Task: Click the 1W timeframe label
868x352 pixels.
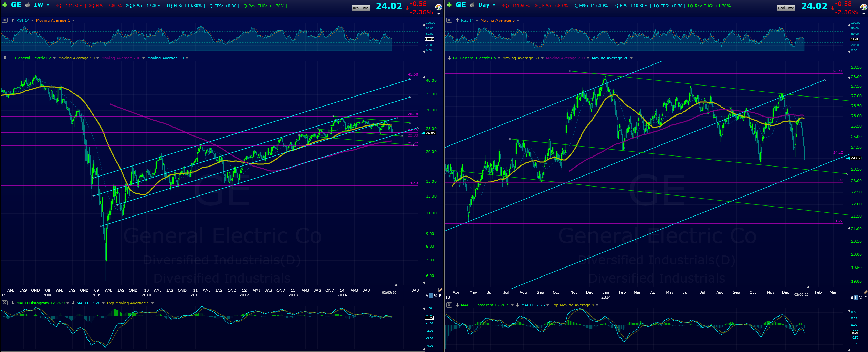Action: tap(39, 5)
